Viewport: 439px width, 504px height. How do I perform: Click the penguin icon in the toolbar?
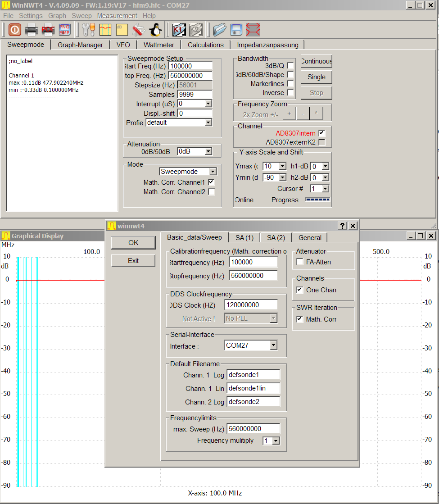click(x=156, y=30)
